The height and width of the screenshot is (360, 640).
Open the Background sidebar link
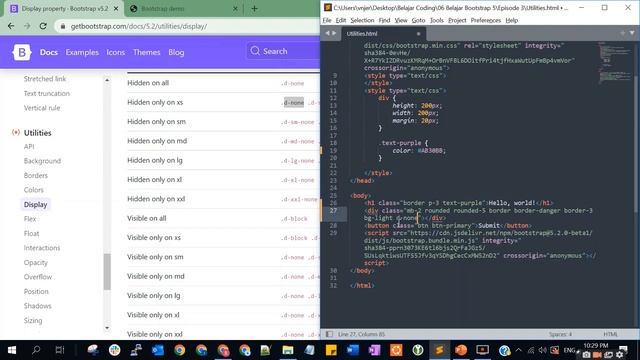(42, 161)
